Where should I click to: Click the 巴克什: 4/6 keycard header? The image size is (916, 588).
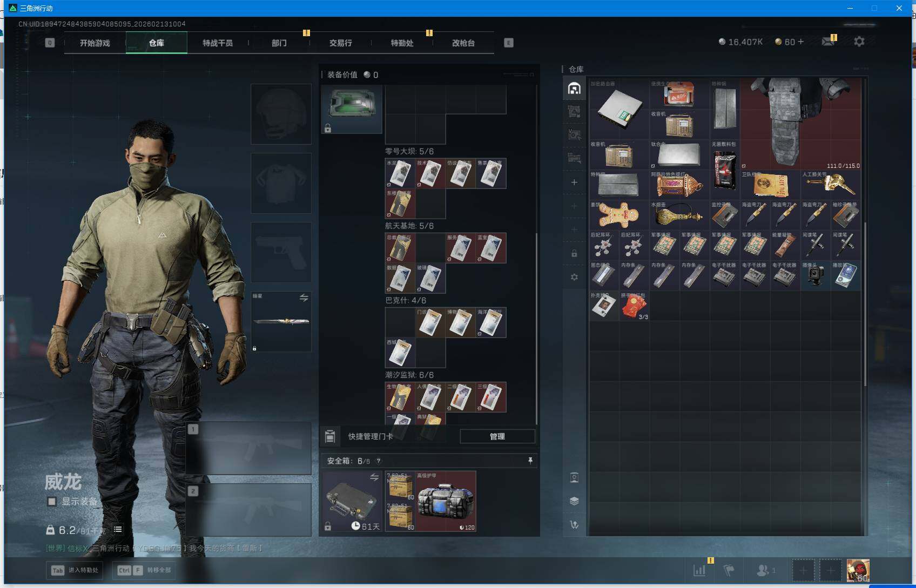click(406, 301)
